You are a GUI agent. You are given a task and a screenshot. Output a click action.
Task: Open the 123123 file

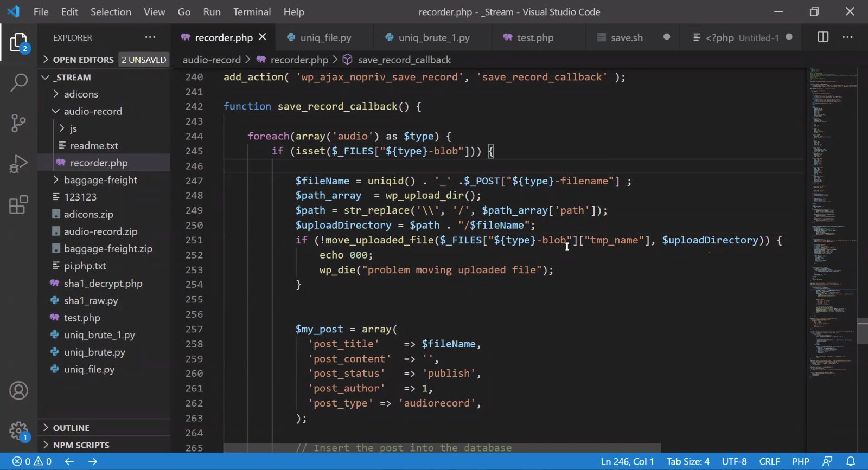coord(104,197)
